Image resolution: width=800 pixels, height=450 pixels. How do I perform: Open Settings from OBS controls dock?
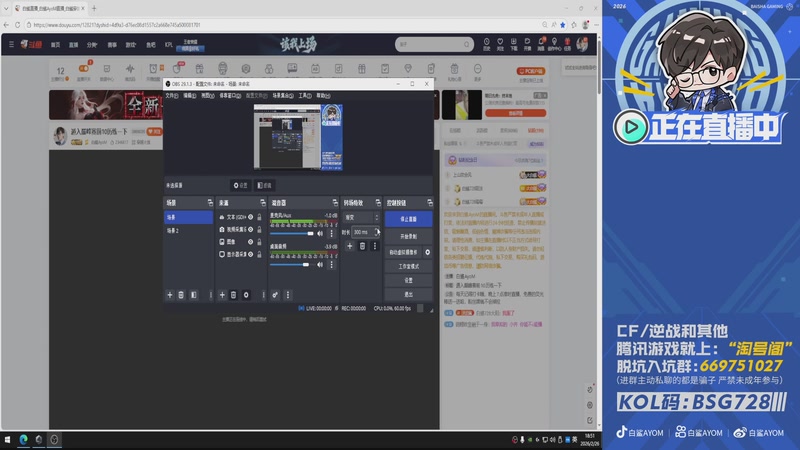pyautogui.click(x=408, y=280)
